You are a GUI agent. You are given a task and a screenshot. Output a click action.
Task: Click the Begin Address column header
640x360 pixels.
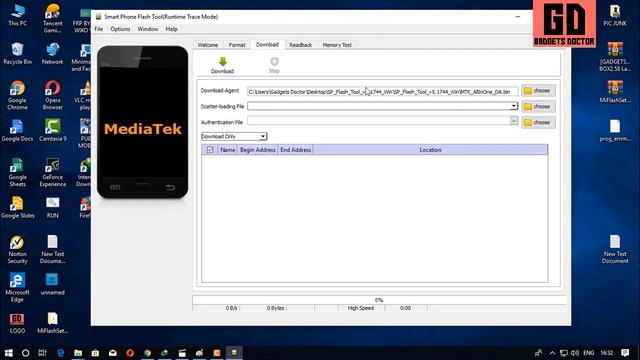pyautogui.click(x=258, y=150)
